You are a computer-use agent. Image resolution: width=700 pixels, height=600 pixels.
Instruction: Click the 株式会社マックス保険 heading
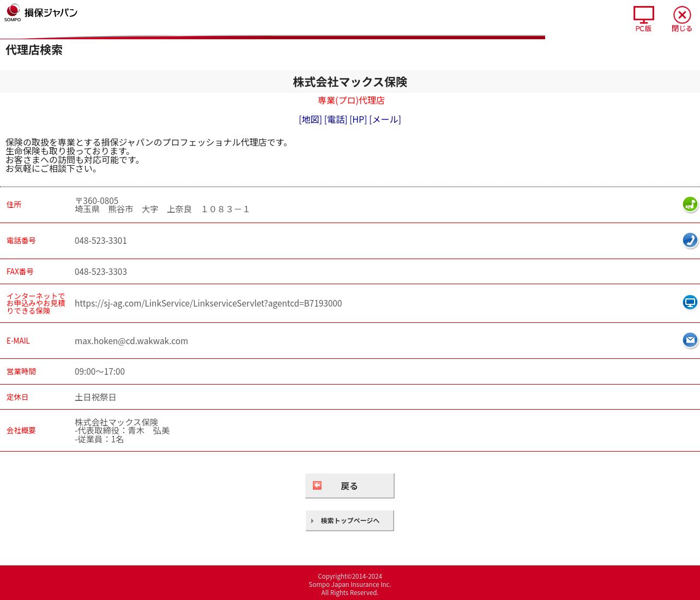coord(350,82)
